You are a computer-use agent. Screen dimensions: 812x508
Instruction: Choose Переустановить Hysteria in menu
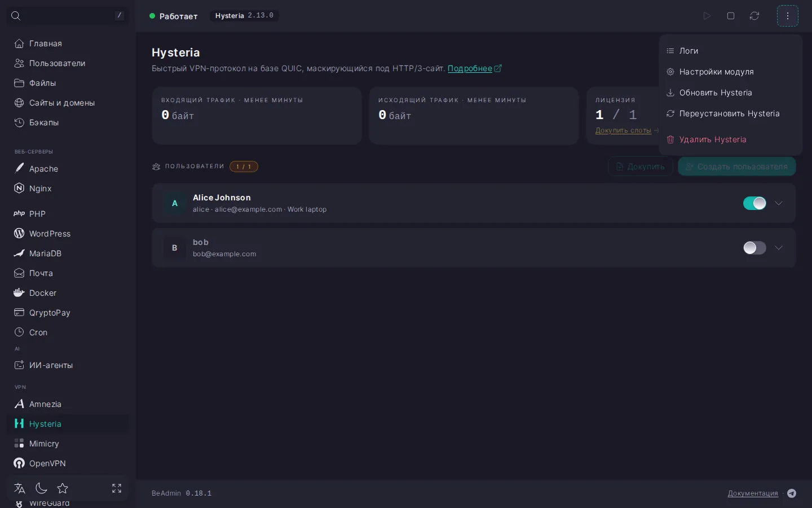tap(730, 113)
